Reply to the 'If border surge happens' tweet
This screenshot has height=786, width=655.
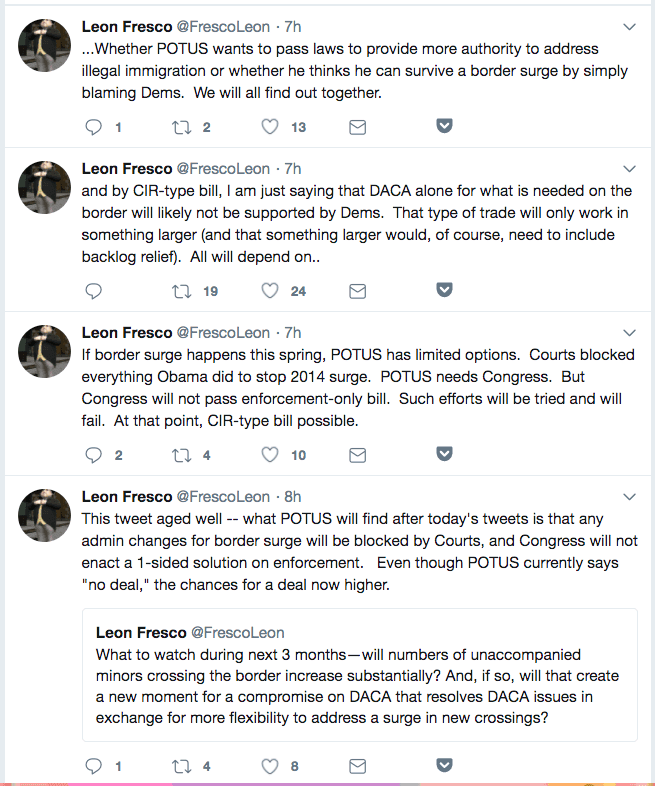click(x=95, y=455)
